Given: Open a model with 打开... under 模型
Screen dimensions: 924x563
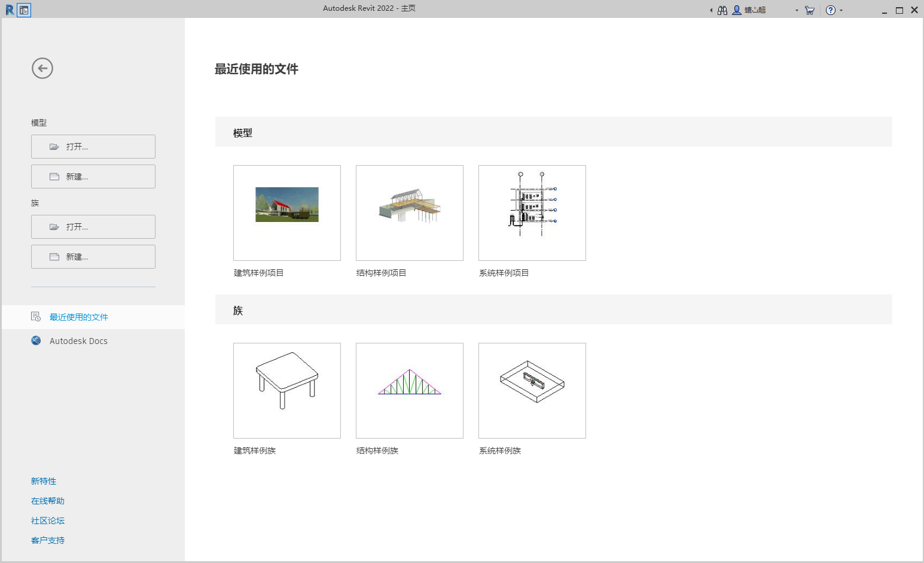Looking at the screenshot, I should 93,147.
